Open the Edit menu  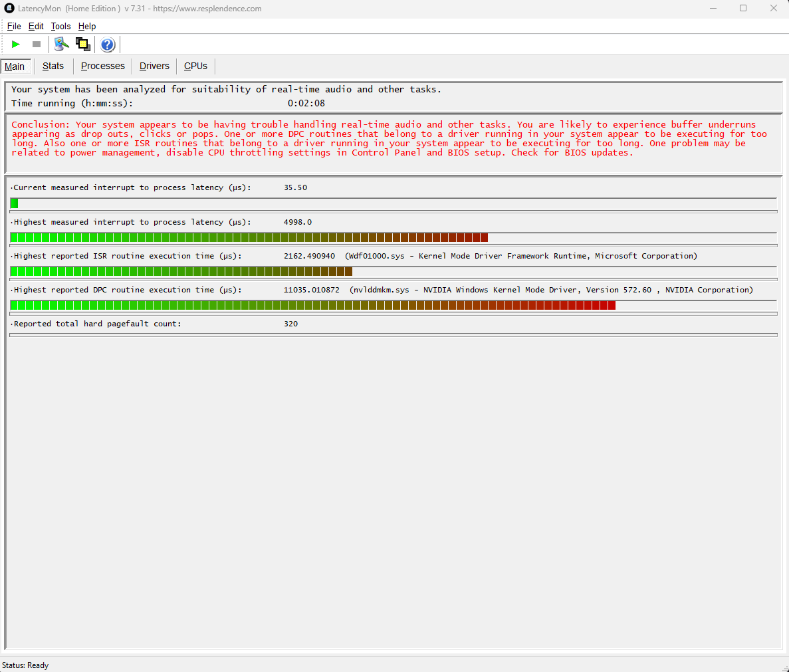pos(36,26)
